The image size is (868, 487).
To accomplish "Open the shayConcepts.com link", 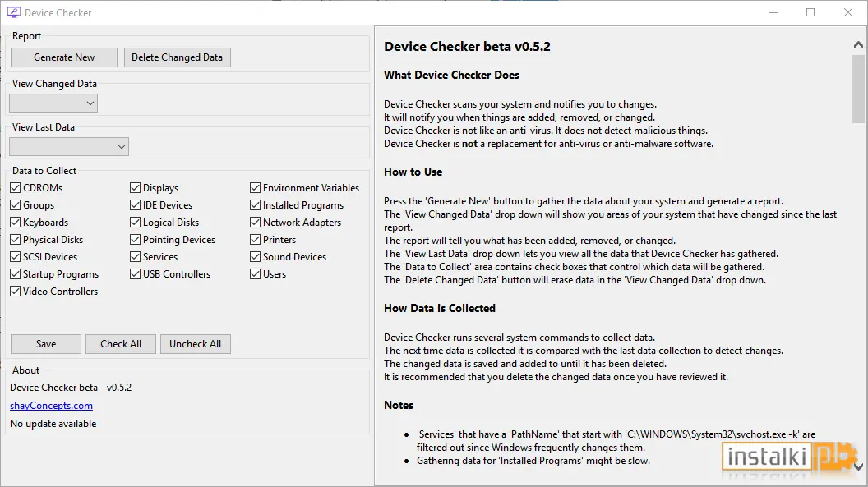I will [x=52, y=406].
